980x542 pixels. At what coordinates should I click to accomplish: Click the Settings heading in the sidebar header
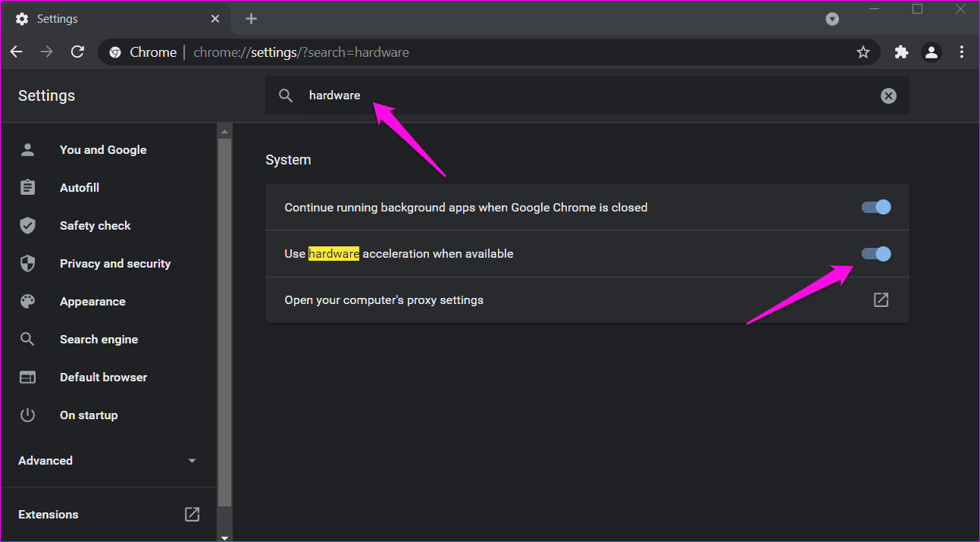point(46,96)
